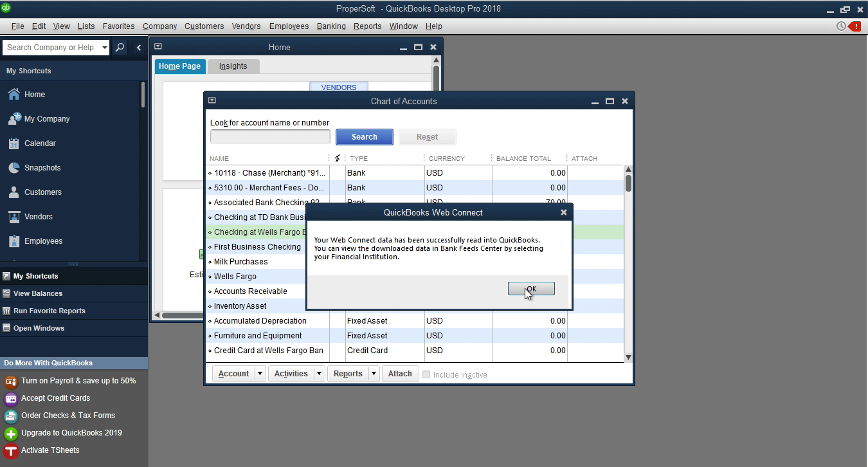Image resolution: width=868 pixels, height=467 pixels.
Task: Click the Search button
Action: (x=365, y=137)
